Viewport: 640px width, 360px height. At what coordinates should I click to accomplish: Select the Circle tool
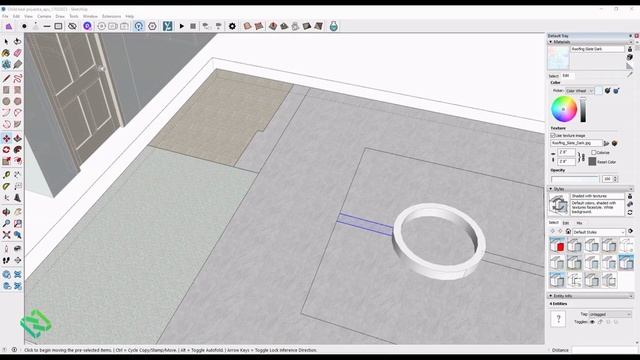6,101
